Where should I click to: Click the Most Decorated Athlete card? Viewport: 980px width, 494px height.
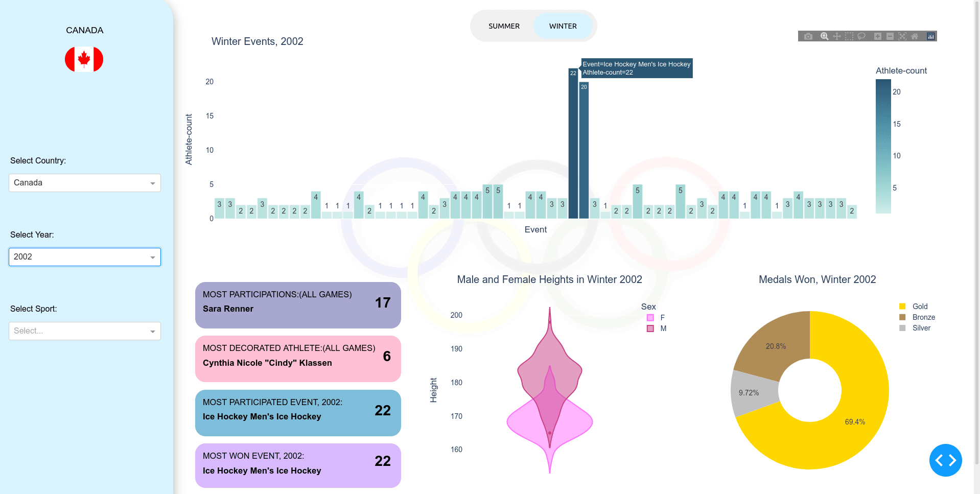(x=298, y=359)
